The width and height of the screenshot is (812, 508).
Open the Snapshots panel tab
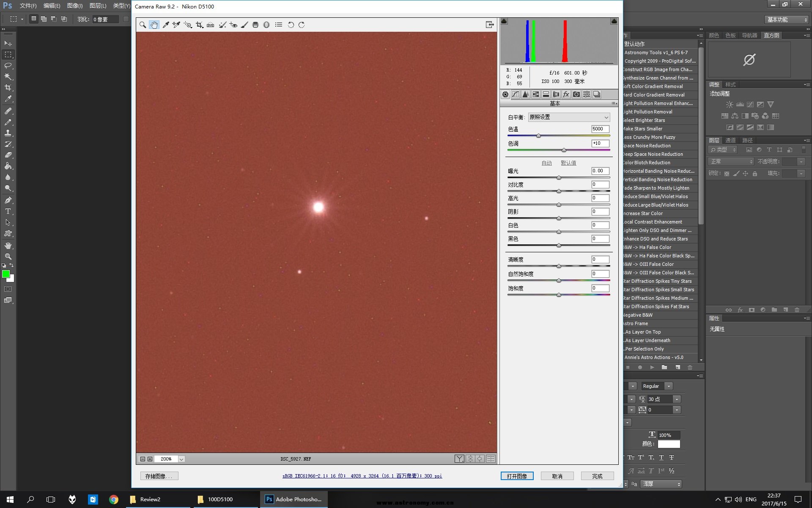(x=597, y=94)
